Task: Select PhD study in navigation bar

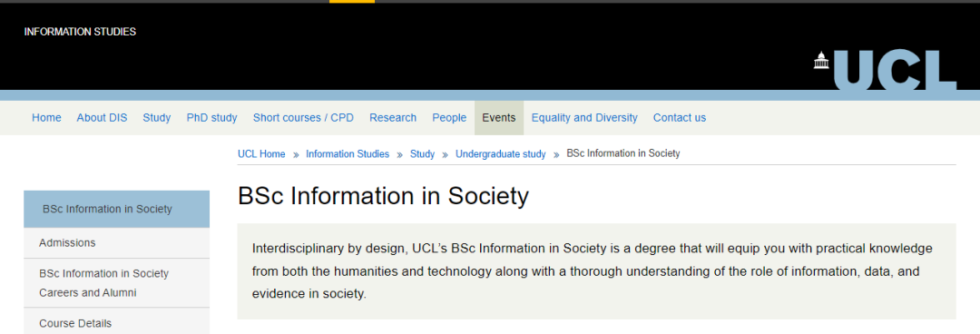Action: (211, 118)
